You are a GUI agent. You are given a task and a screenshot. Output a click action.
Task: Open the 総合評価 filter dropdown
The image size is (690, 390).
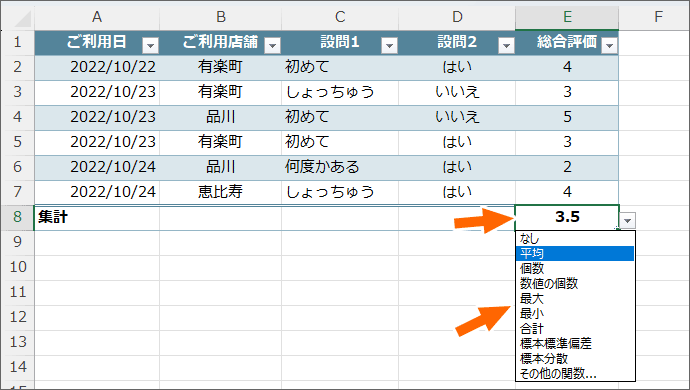click(609, 45)
